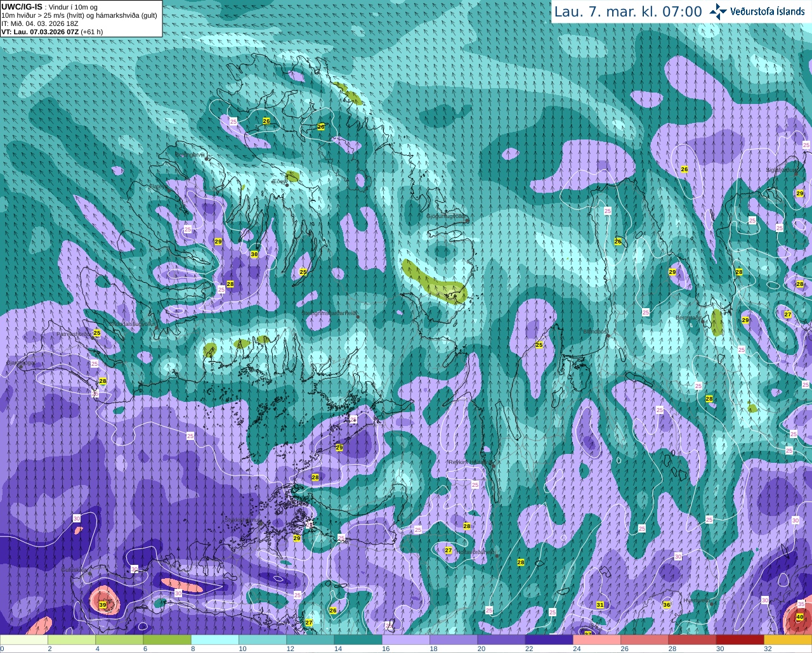Pick the turquoise 10–12 scale swatch
The image size is (812, 653).
(263, 640)
